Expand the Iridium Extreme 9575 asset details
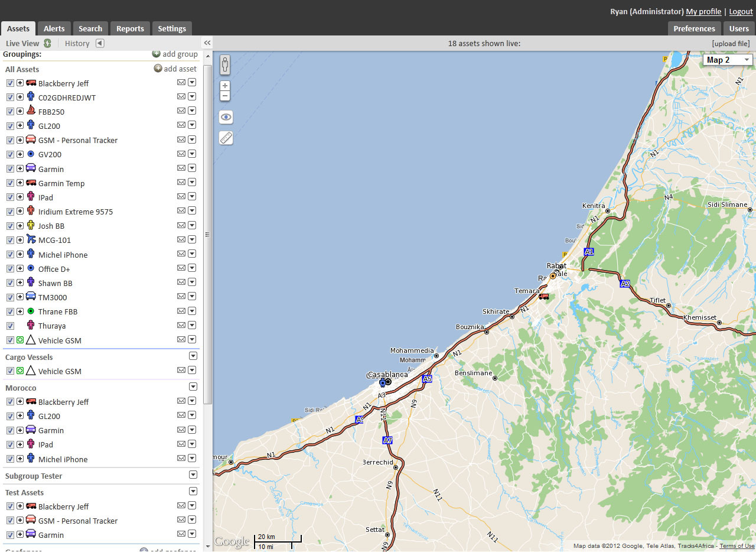Viewport: 756px width, 552px height. [20, 212]
